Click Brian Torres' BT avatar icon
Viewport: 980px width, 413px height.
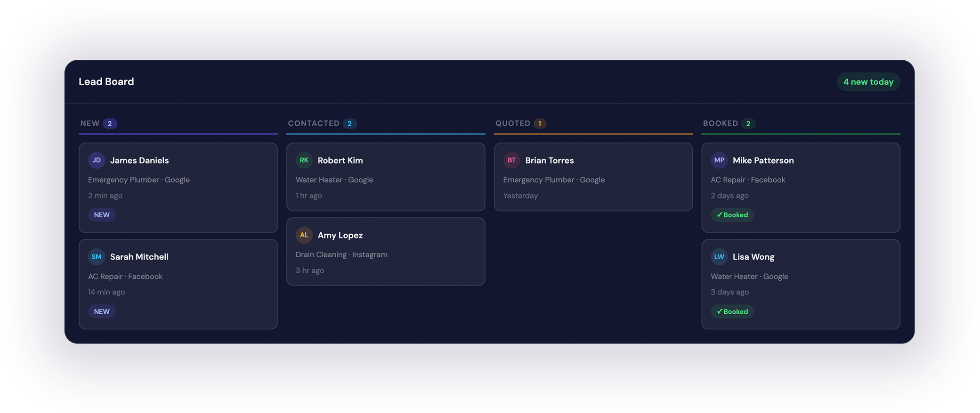coord(511,160)
